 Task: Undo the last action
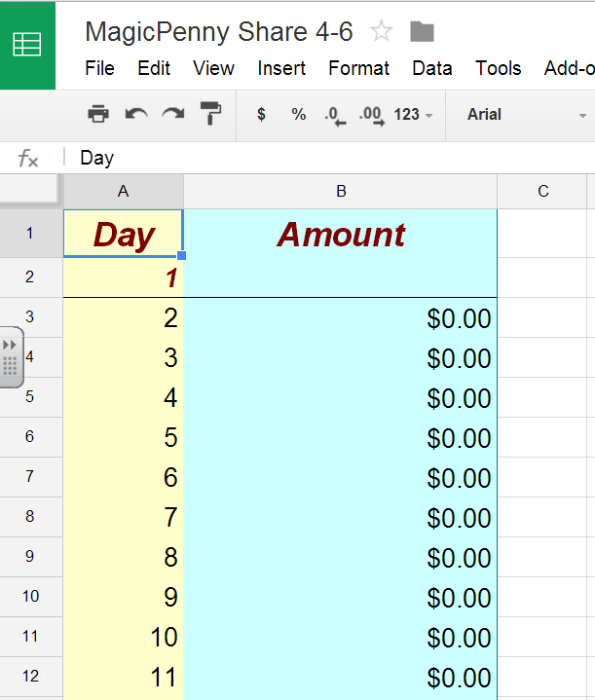(x=136, y=114)
